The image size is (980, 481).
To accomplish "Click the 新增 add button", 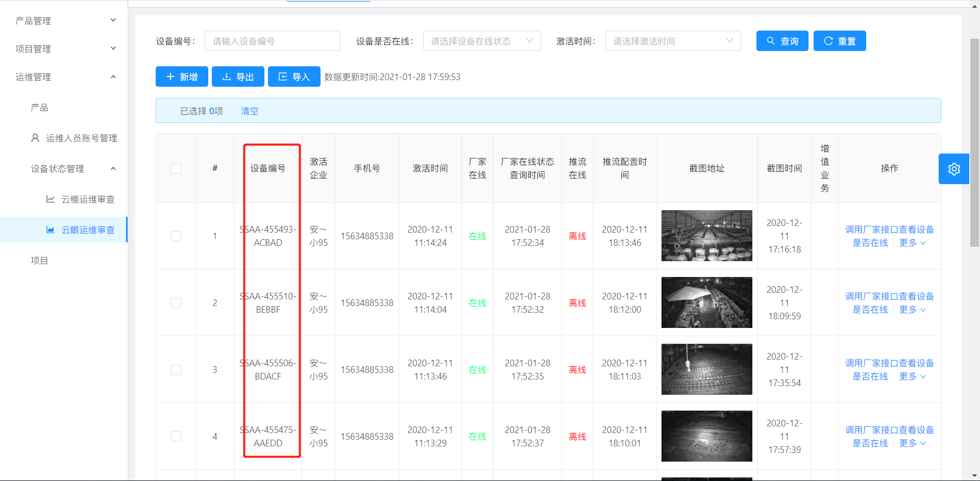I will coord(182,77).
